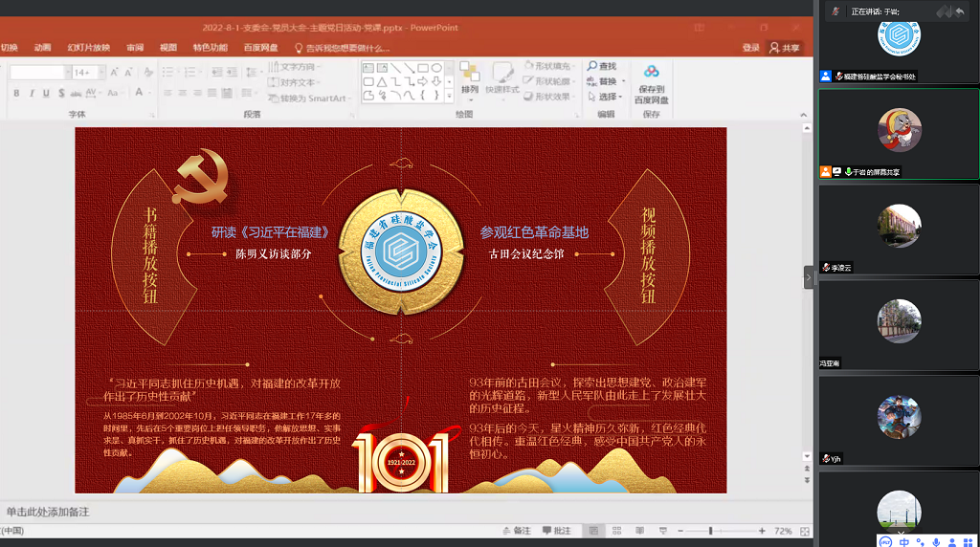Viewport: 980px width, 547px height.
Task: Open 形状轮廓 shape outline
Action: [548, 81]
